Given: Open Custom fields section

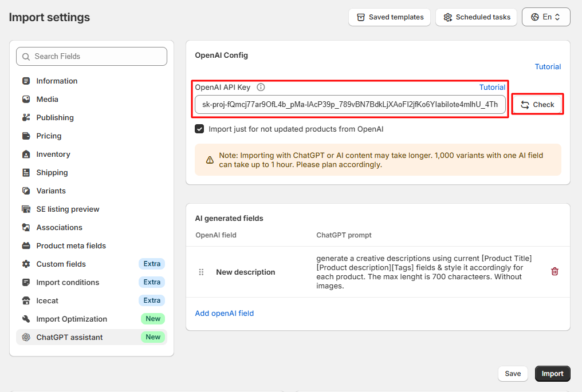Looking at the screenshot, I should click(92, 264).
